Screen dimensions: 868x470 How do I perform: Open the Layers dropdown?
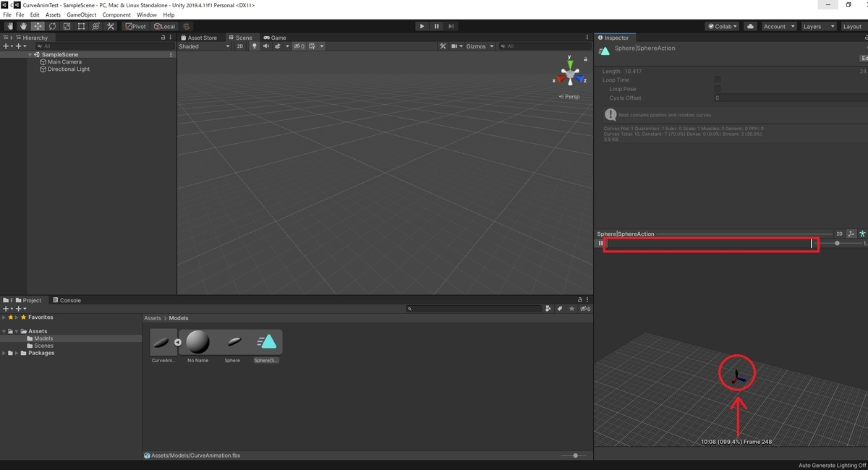pos(817,26)
